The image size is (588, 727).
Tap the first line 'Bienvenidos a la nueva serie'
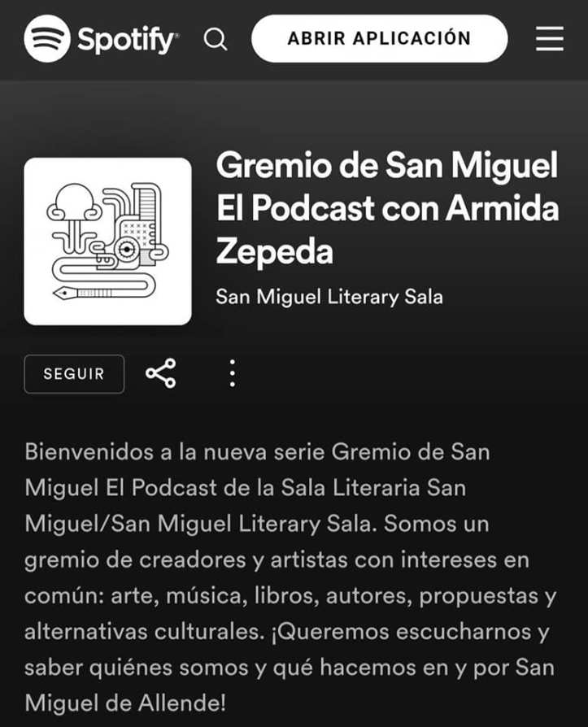click(x=175, y=452)
